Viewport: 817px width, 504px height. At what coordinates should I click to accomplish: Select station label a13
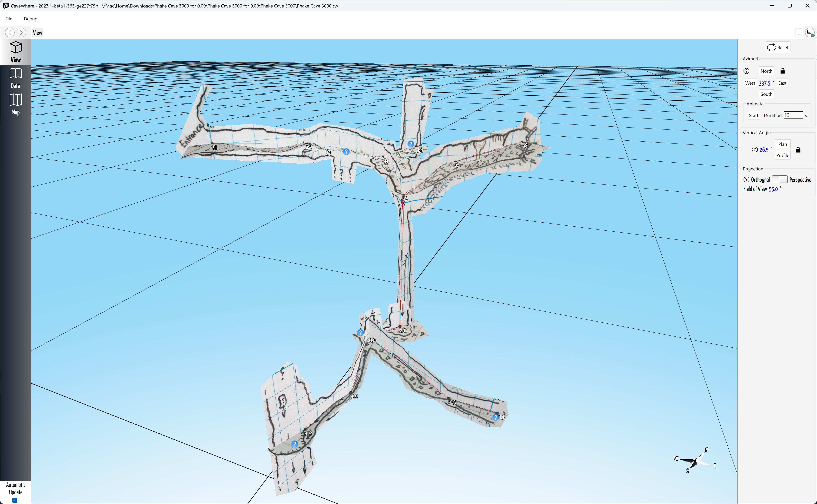[452, 402]
